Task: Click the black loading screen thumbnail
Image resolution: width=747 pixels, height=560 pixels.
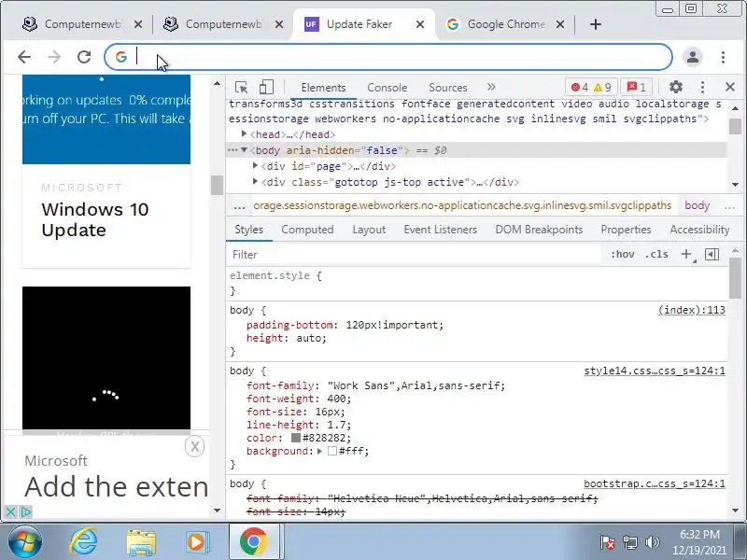Action: click(x=106, y=358)
